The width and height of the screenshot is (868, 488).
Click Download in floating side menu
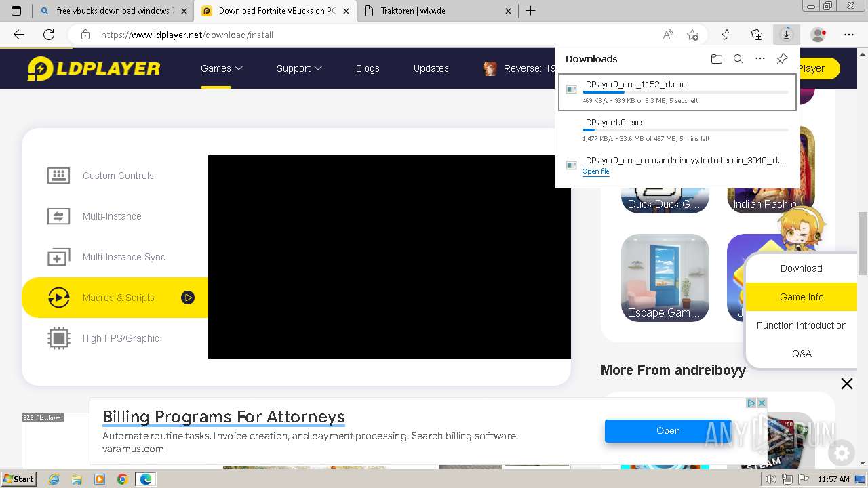point(802,268)
